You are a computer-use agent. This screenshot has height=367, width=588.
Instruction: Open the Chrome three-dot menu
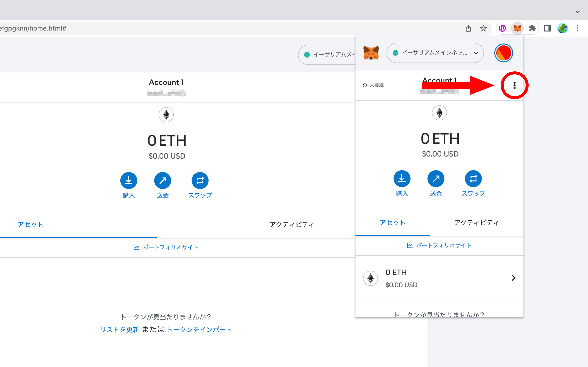(577, 28)
